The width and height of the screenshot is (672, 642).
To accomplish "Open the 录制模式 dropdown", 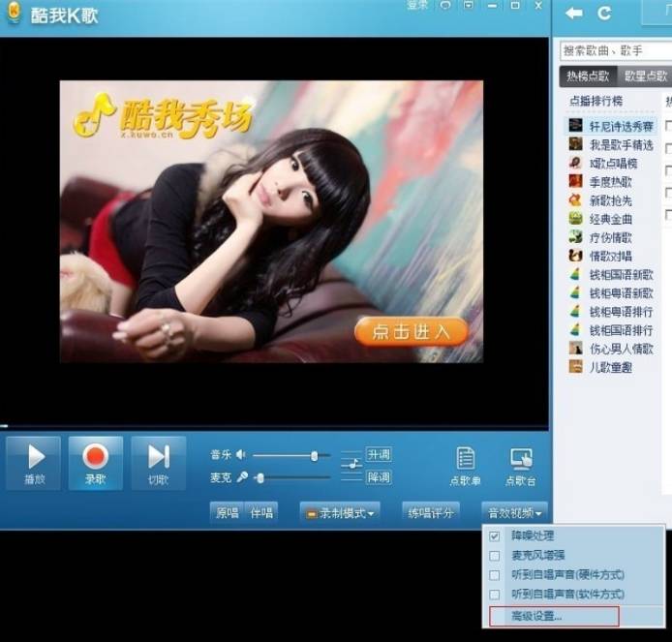I will (340, 513).
